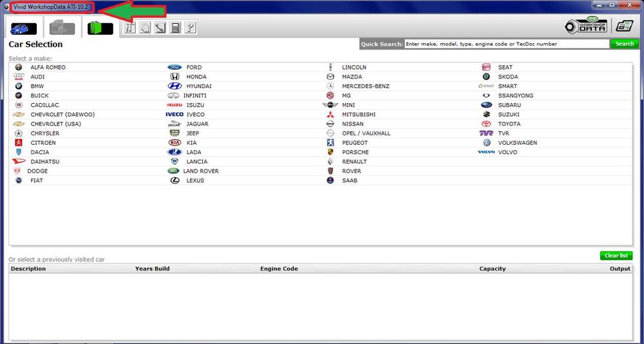
Task: Select the Toyota logo
Action: point(486,124)
